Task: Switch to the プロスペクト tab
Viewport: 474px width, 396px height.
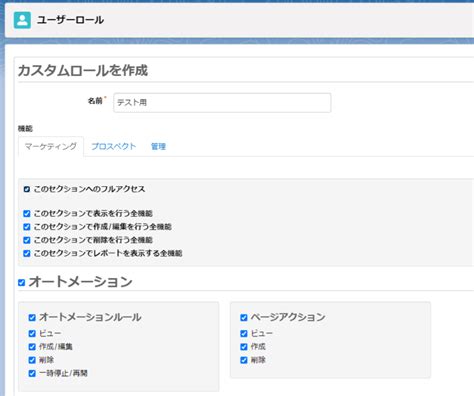Action: tap(114, 146)
